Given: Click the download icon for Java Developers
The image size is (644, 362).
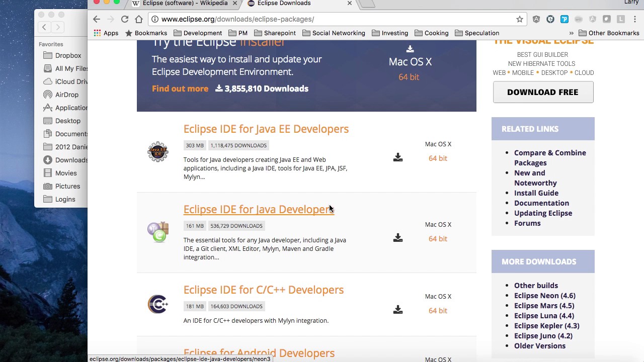Looking at the screenshot, I should coord(398,237).
